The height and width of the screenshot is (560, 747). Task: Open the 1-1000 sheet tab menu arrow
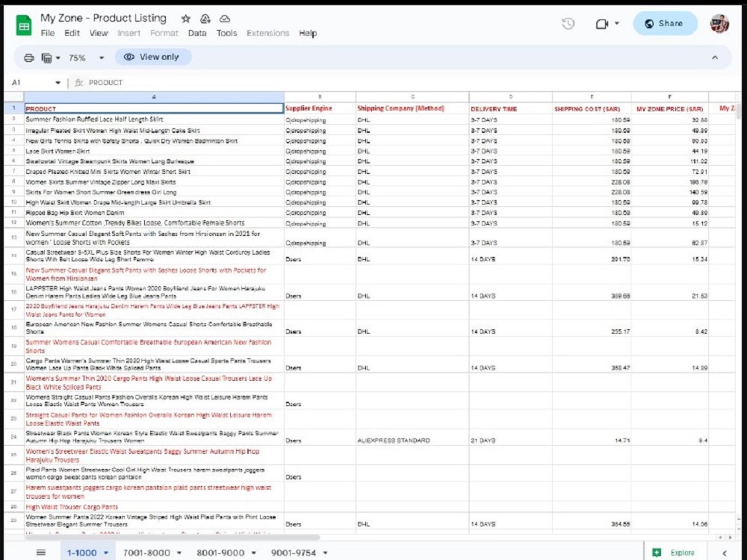click(106, 553)
